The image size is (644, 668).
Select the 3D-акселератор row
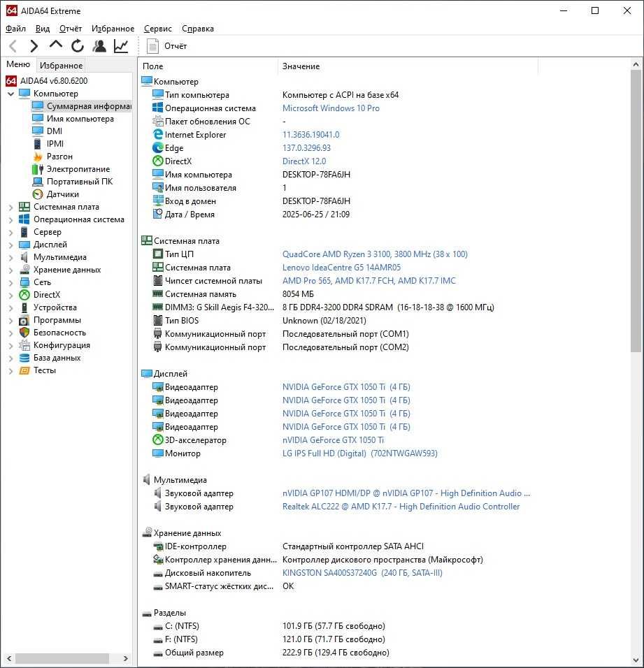click(x=268, y=440)
